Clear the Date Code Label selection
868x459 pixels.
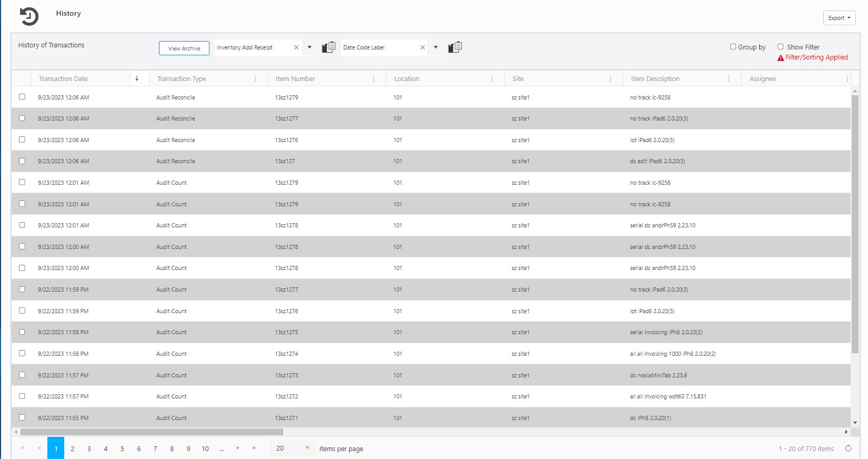click(x=422, y=47)
